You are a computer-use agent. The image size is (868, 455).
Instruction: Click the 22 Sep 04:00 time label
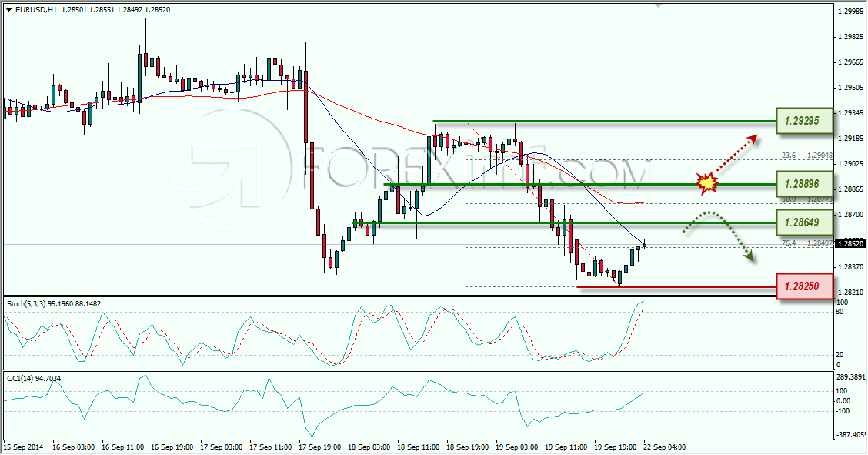(665, 447)
